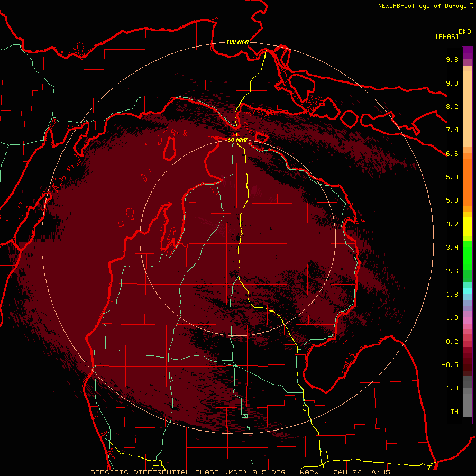
Task: Click the TH threshold label
Action: pos(454,412)
